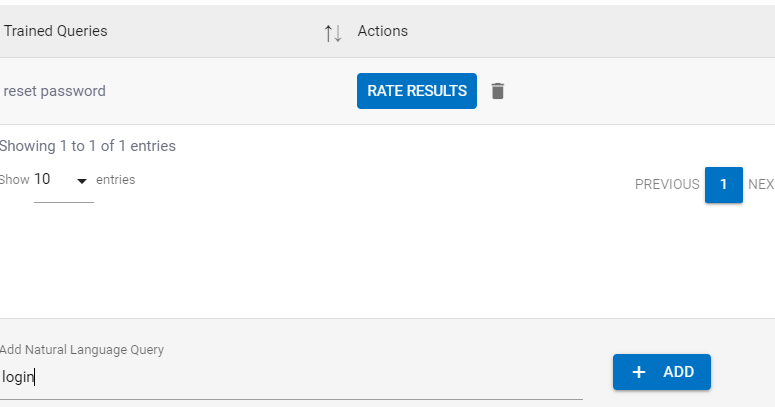Select page 1 in pagination
775x407 pixels.
(723, 184)
